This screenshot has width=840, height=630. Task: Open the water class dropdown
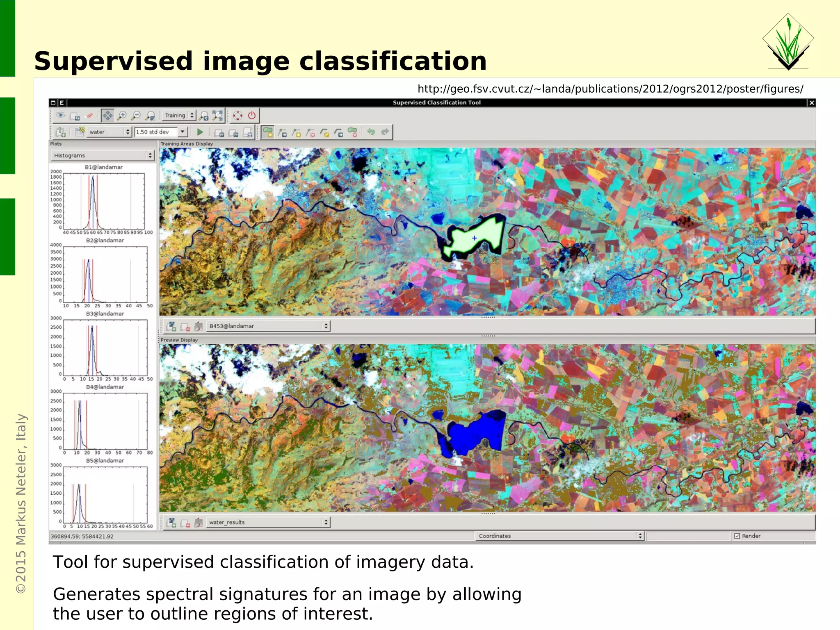click(109, 132)
